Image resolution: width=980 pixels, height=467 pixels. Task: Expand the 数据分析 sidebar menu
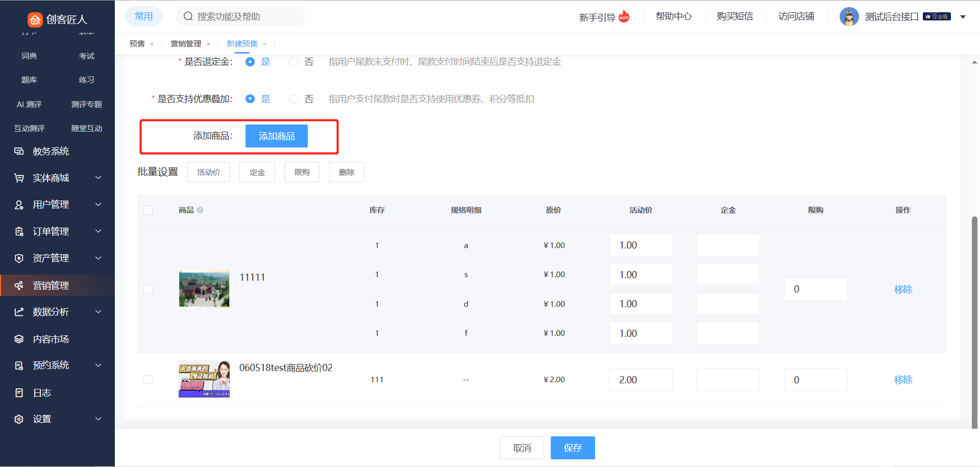coord(99,312)
